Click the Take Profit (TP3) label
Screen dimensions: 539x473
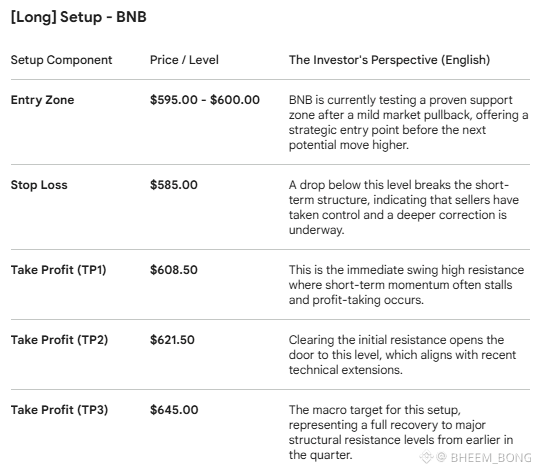[x=59, y=410]
